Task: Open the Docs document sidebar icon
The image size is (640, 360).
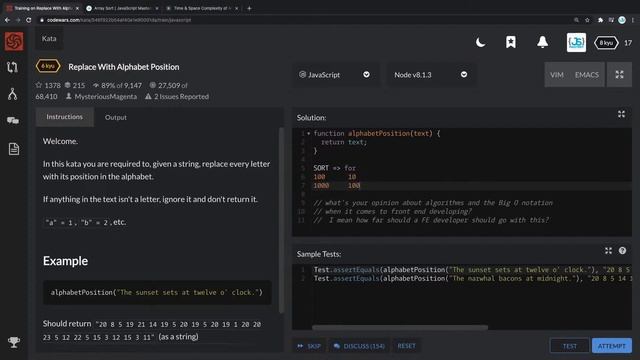Action: 13,149
